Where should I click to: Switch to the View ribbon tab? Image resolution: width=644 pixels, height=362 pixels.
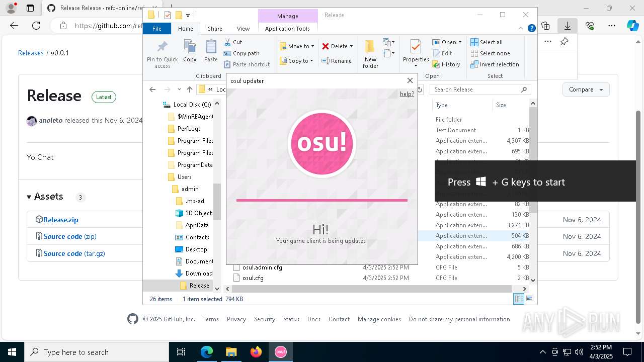(243, 29)
